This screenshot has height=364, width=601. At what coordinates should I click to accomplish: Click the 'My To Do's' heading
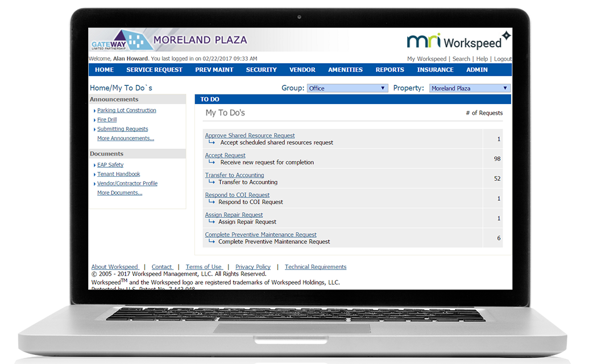click(x=225, y=113)
